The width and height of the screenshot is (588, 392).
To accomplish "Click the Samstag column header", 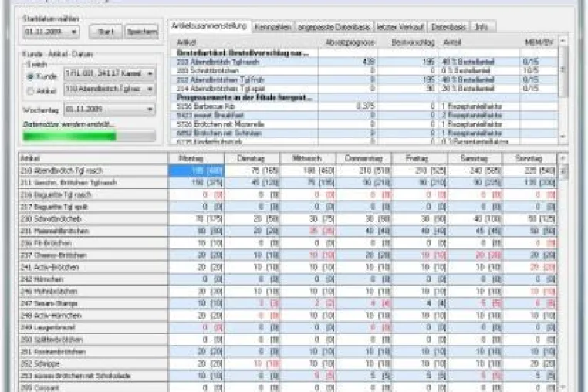I will pos(475,159).
